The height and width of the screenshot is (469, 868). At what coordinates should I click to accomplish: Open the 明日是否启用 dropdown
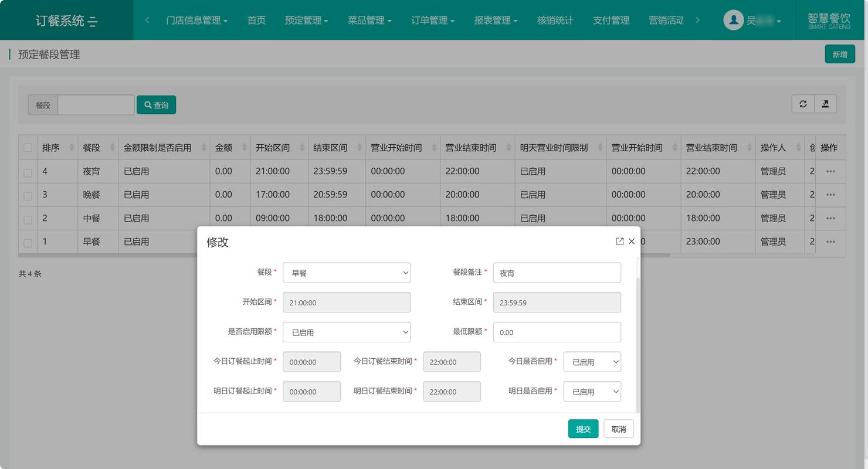[592, 392]
